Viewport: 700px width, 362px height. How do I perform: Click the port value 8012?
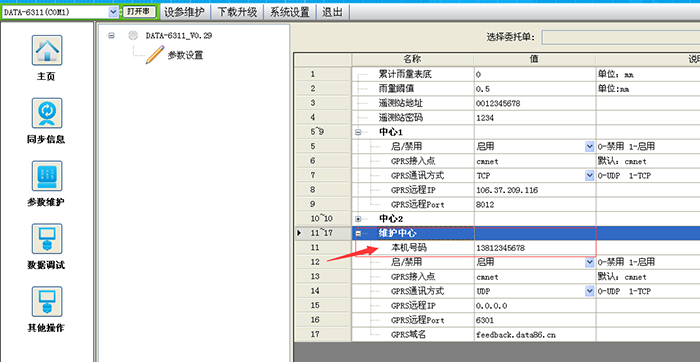click(535, 204)
